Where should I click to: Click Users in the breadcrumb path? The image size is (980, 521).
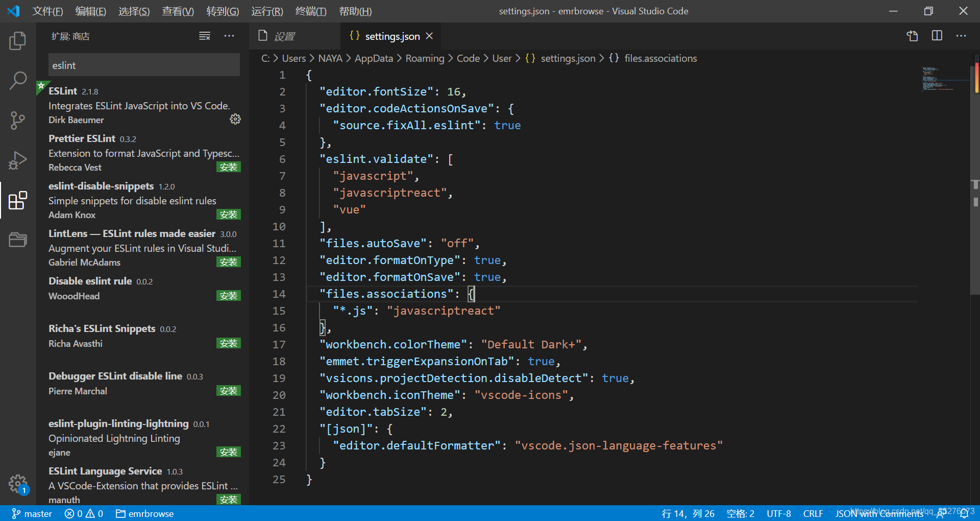coord(293,58)
